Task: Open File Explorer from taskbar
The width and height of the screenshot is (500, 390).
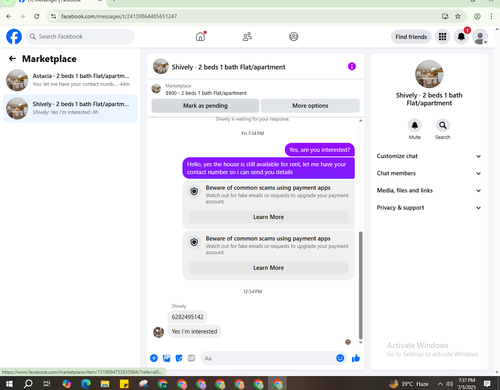Action: pos(105,384)
